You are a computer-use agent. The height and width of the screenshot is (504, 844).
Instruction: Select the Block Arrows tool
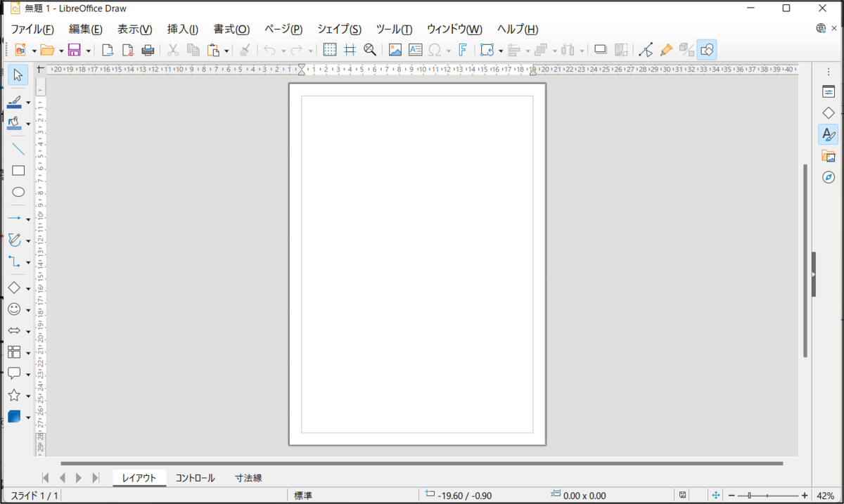point(14,330)
